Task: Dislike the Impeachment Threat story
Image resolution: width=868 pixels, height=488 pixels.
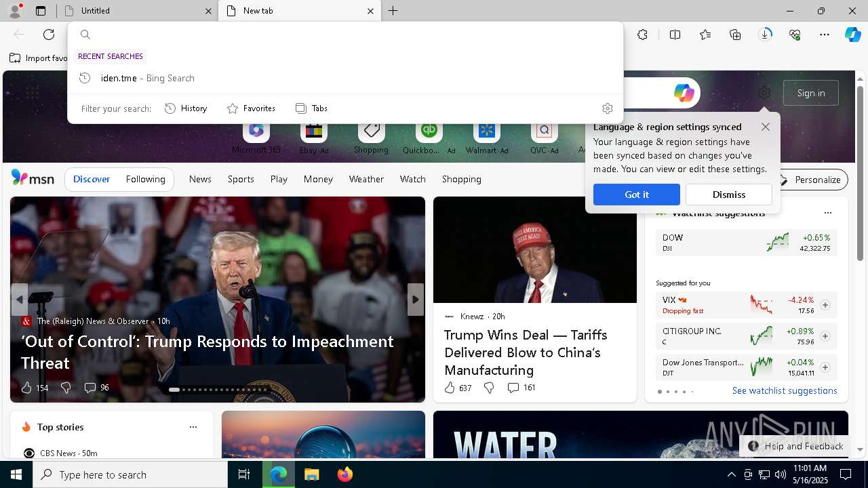Action: [66, 388]
